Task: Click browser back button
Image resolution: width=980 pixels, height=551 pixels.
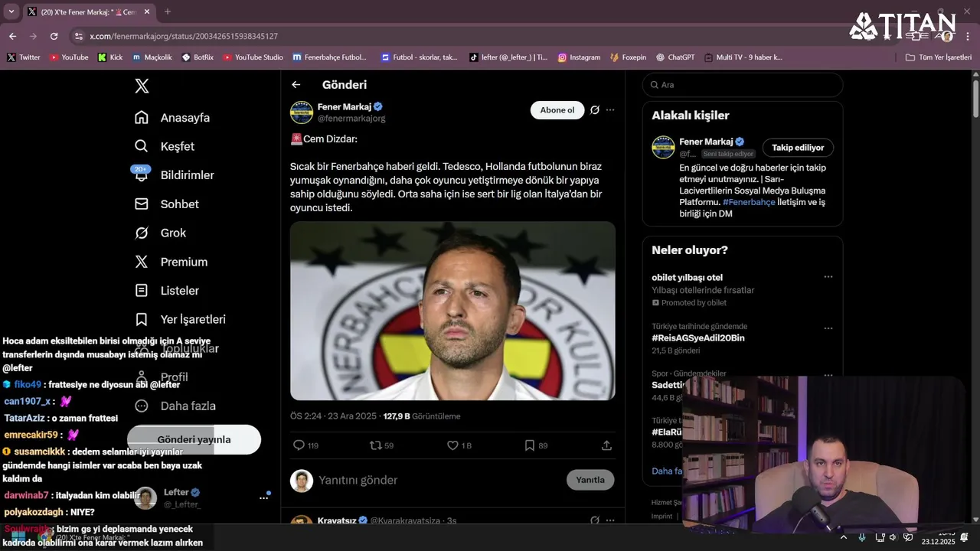Action: pyautogui.click(x=12, y=36)
